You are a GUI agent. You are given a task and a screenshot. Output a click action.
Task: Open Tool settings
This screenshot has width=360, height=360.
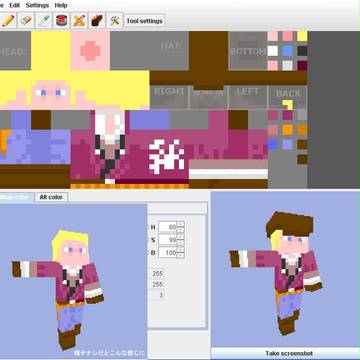point(144,21)
